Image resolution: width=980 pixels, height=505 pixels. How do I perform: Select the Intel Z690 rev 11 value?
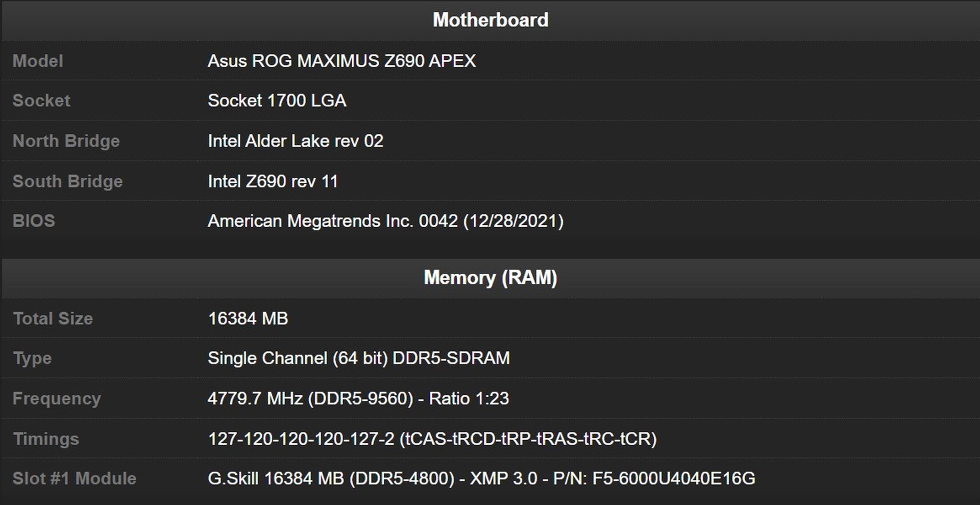pos(273,181)
